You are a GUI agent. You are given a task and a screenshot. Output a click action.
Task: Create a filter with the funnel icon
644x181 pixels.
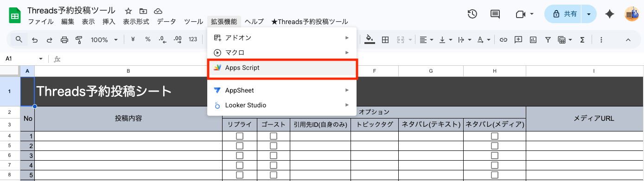(x=548, y=40)
